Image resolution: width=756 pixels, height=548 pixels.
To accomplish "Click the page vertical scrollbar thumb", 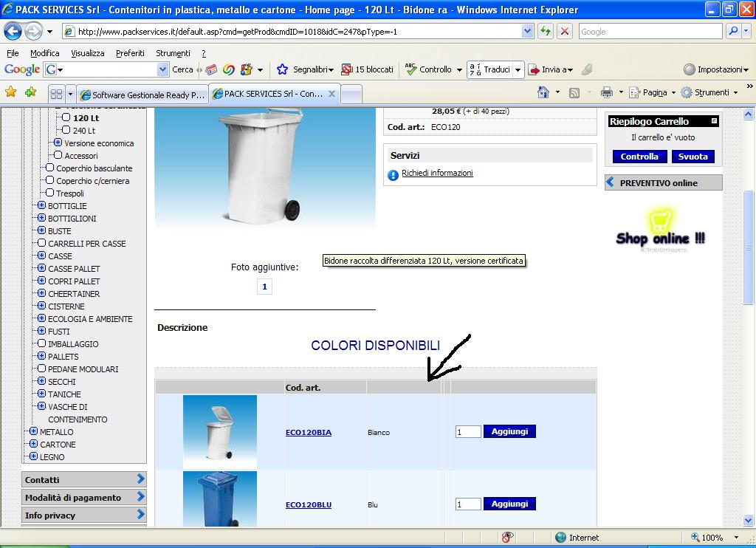I will [748, 247].
